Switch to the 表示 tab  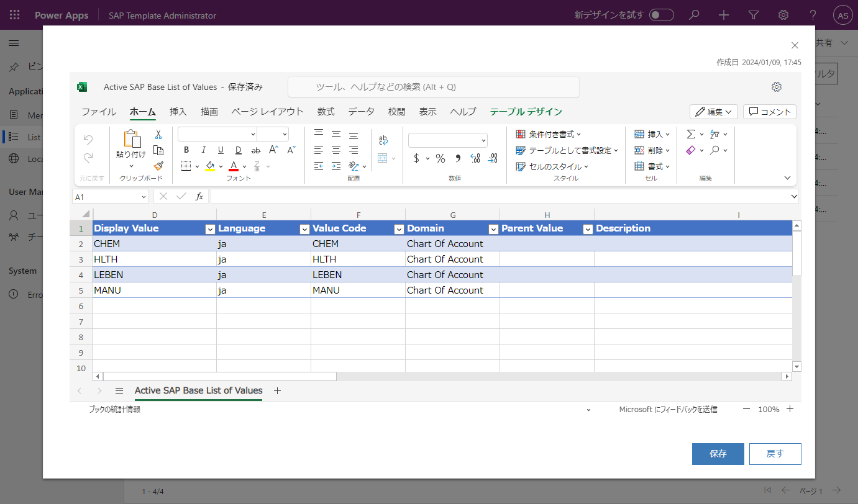pos(427,112)
